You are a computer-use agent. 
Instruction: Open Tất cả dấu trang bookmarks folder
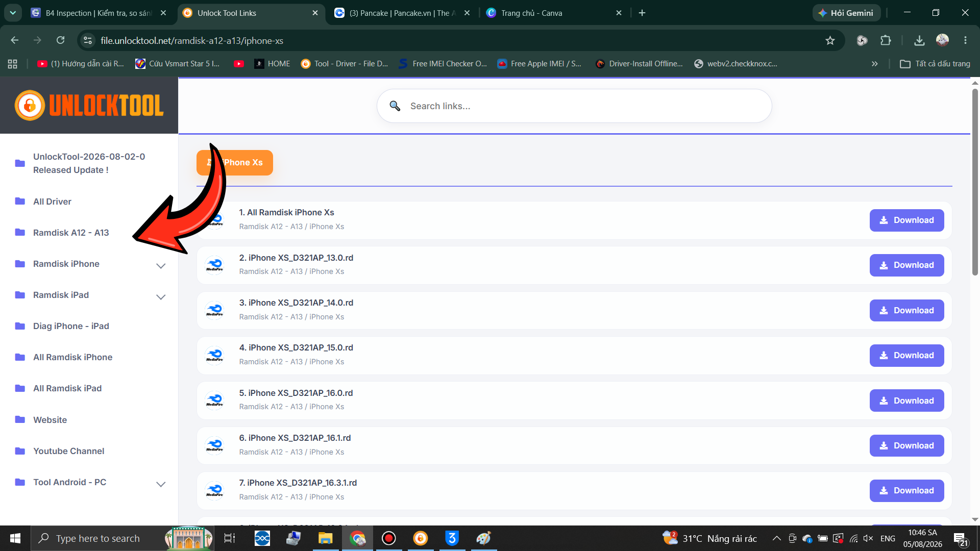935,64
